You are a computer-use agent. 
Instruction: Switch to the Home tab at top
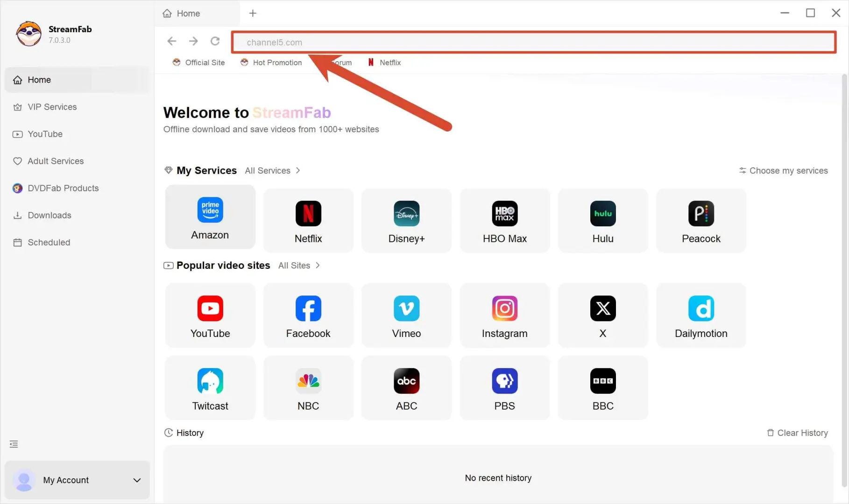(x=198, y=14)
